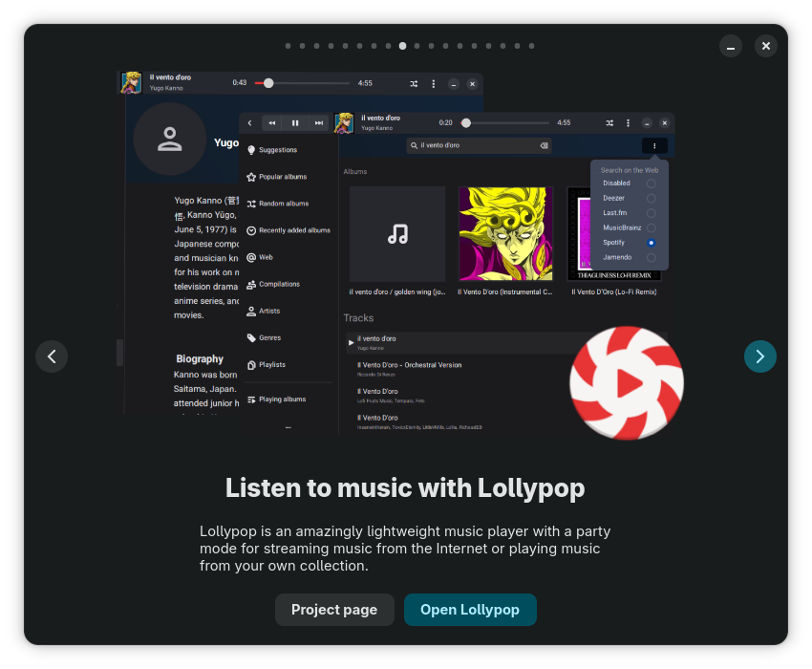The width and height of the screenshot is (812, 669).
Task: Click the playback progress slider at 0:20
Action: [x=466, y=123]
